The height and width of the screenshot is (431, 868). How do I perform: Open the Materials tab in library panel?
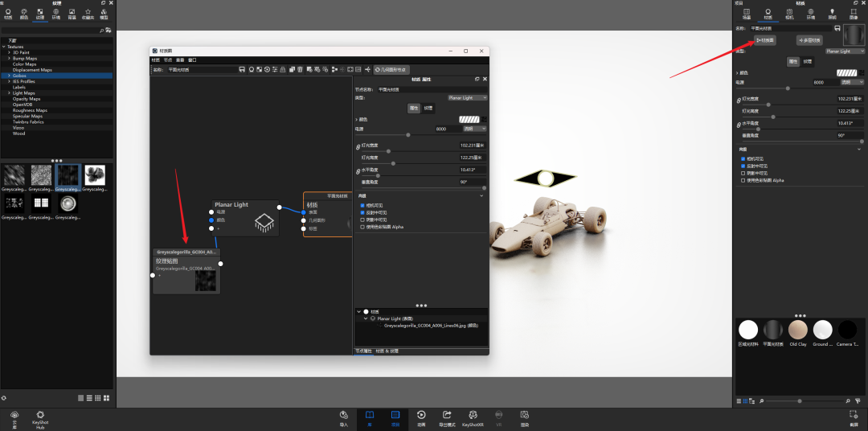coord(8,14)
